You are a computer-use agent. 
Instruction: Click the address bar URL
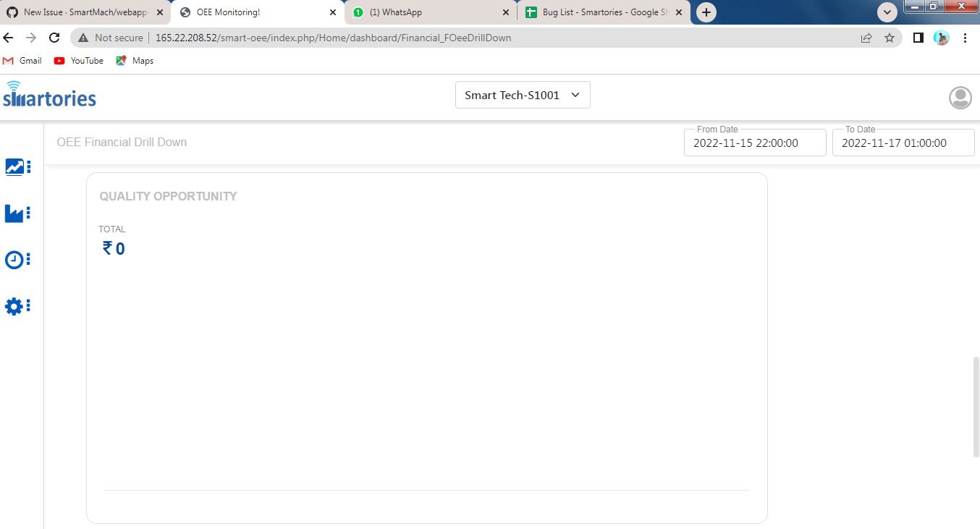(333, 38)
